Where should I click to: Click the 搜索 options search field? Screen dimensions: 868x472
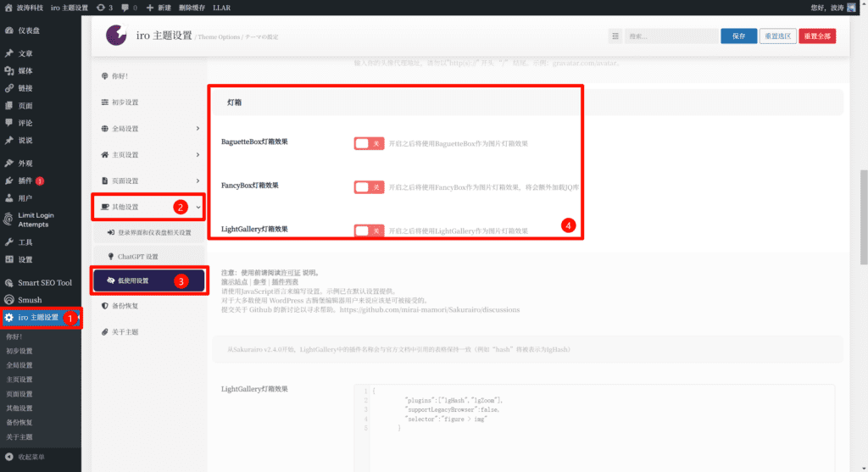coord(671,36)
